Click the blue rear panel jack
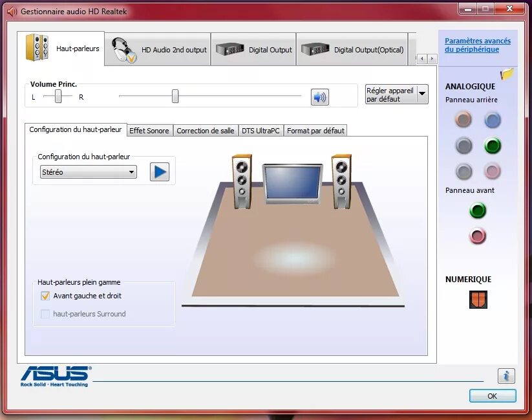 (x=493, y=120)
